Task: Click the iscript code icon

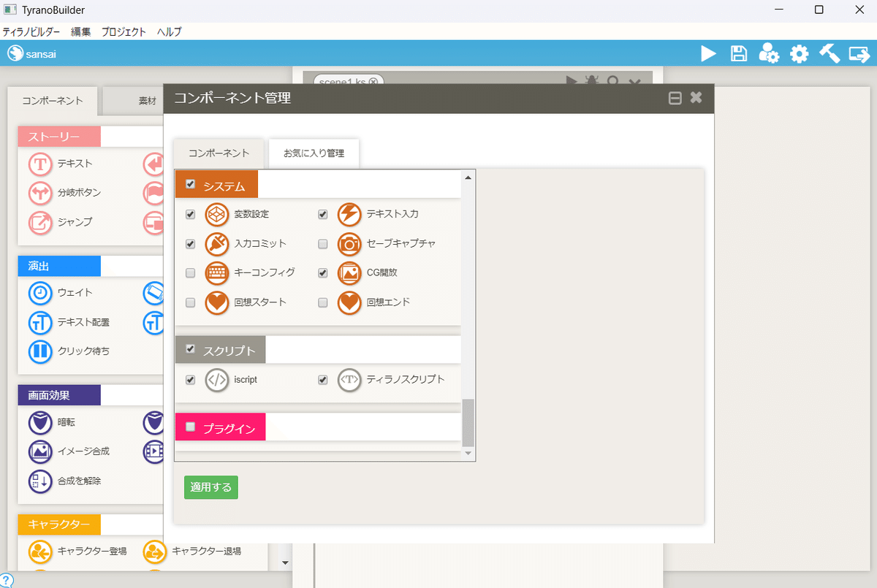Action: tap(217, 380)
